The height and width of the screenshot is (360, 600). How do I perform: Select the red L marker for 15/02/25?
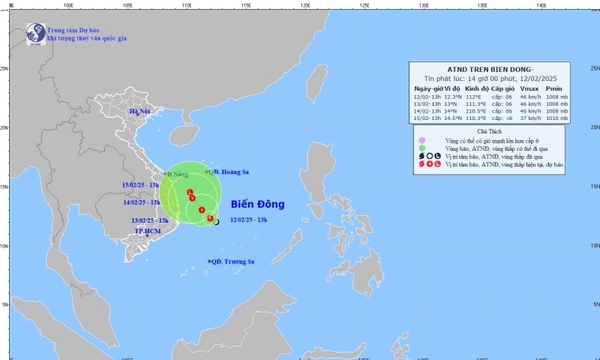pos(190,192)
